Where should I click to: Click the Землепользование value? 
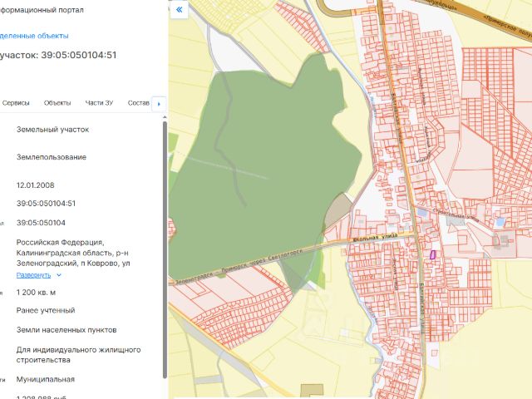(x=52, y=157)
